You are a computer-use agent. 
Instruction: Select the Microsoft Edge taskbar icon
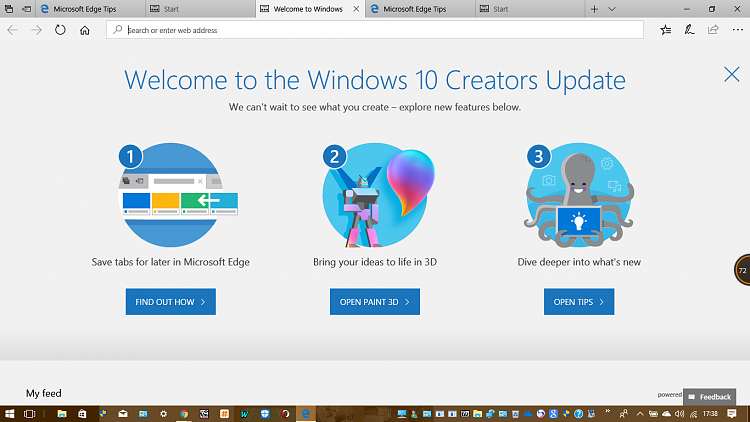[305, 414]
